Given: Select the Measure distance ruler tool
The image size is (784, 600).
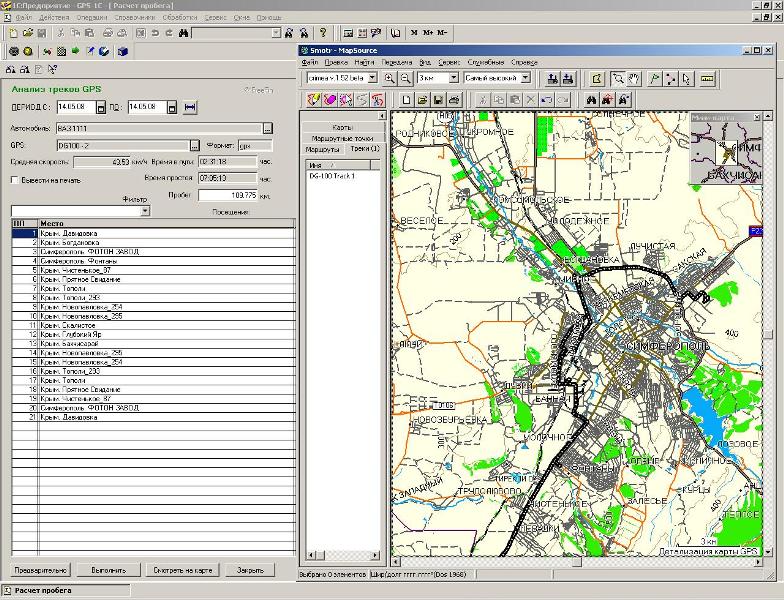Looking at the screenshot, I should (707, 78).
